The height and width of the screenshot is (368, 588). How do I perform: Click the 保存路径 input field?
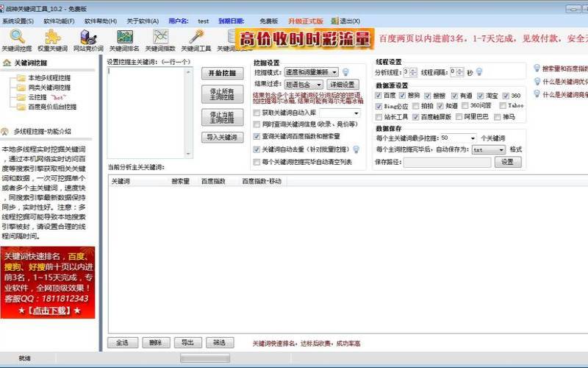pos(447,162)
